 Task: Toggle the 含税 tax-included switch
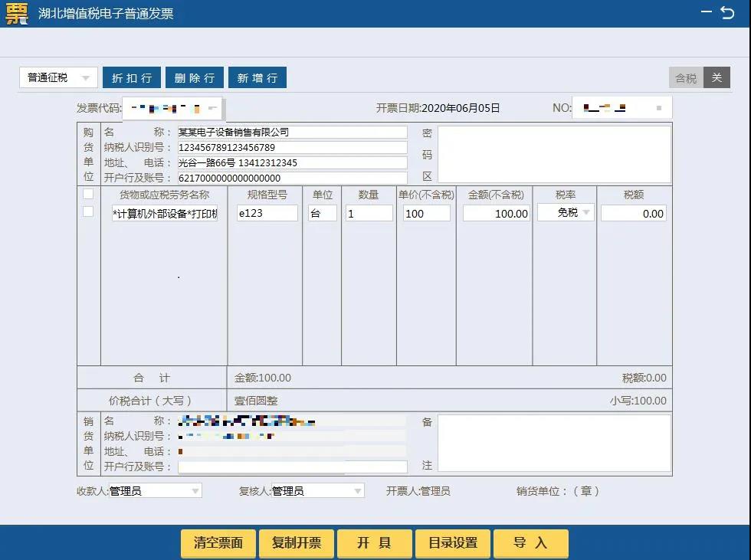[x=686, y=77]
